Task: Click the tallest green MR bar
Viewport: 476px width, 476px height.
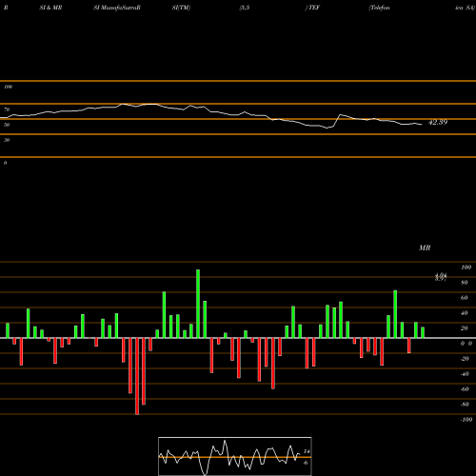Action: [x=198, y=304]
